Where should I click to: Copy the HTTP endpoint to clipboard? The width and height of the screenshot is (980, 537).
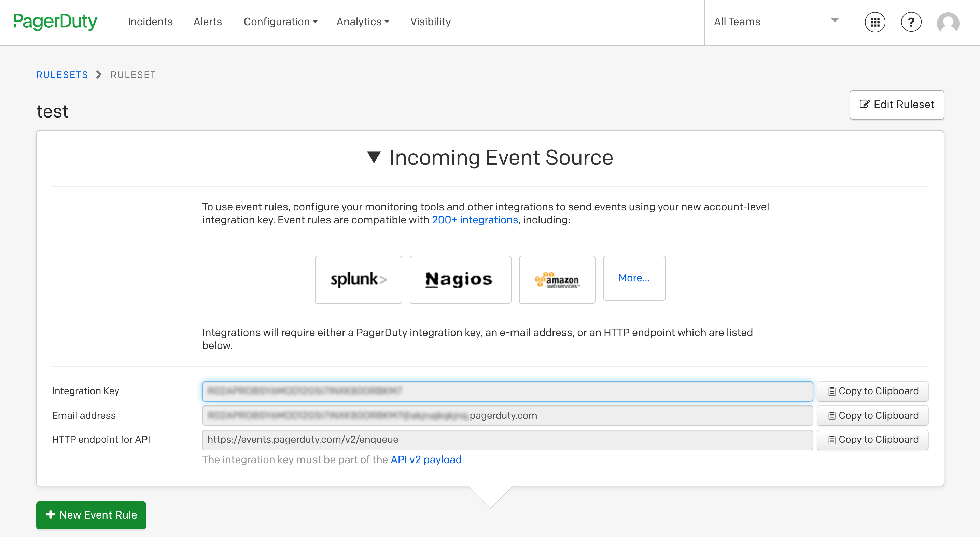click(x=873, y=440)
